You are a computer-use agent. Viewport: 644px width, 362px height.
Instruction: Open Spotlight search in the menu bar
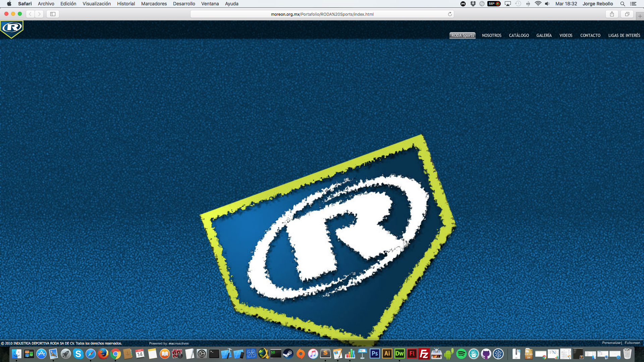pos(623,4)
